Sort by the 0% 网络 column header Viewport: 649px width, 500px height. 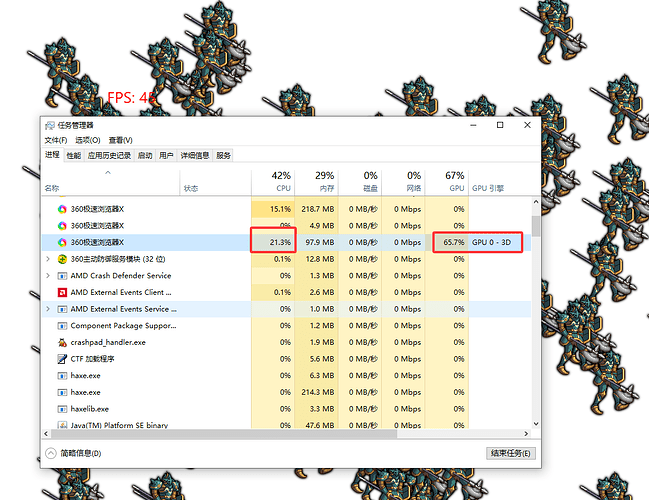click(403, 182)
